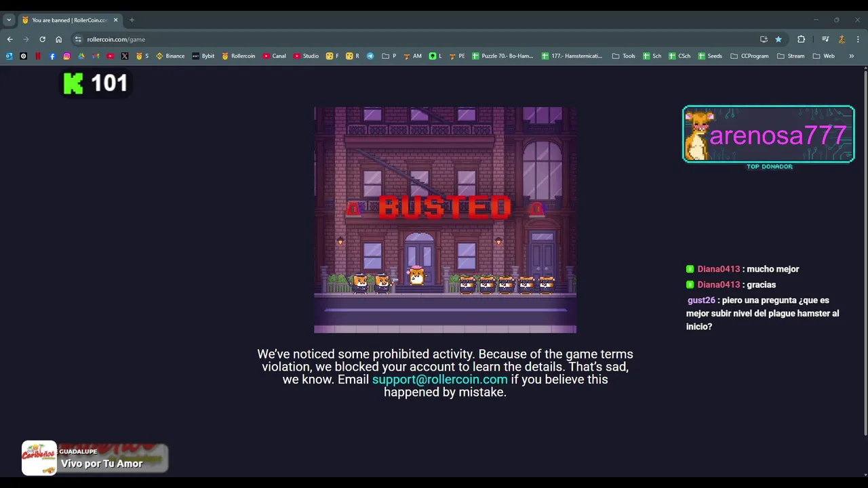
Task: Open the 'CSch' sheet bookmark
Action: (679, 56)
